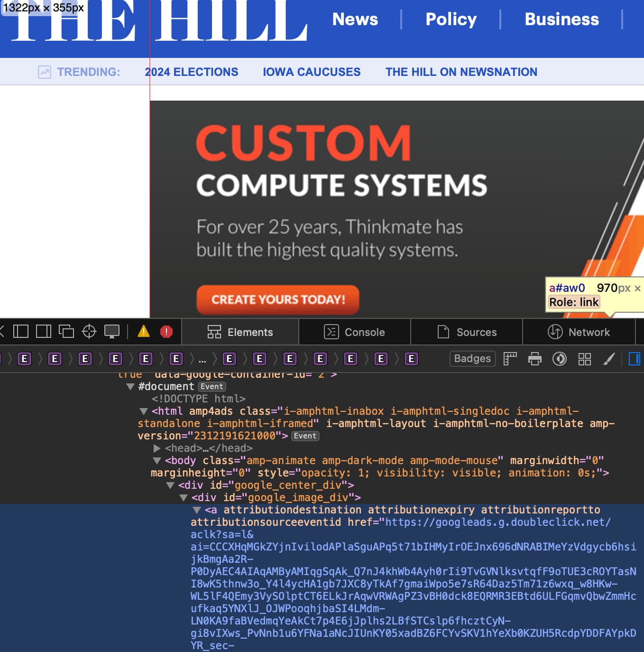Toggle rulers icon next to Badges
644x652 pixels.
(x=510, y=359)
